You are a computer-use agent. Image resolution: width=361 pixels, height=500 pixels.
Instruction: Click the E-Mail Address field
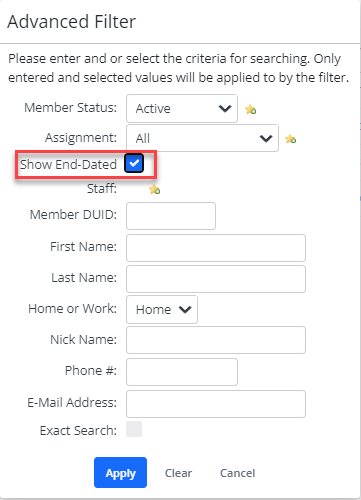coord(216,404)
